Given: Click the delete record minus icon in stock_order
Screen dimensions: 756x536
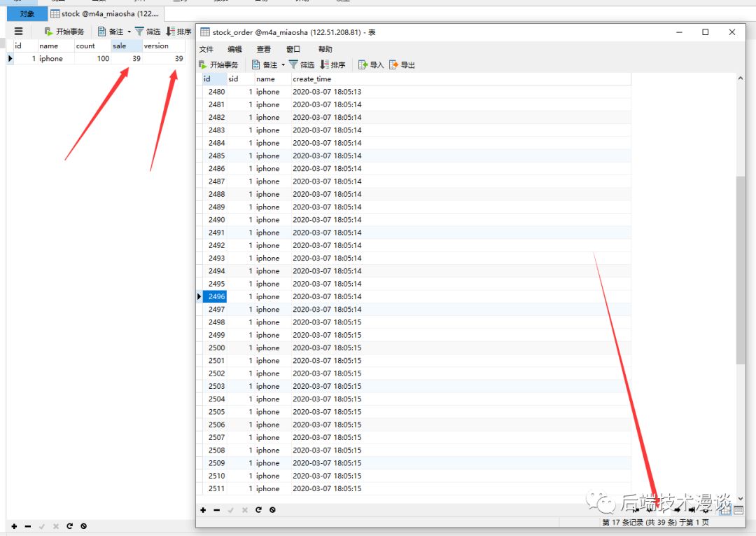Looking at the screenshot, I should point(217,510).
